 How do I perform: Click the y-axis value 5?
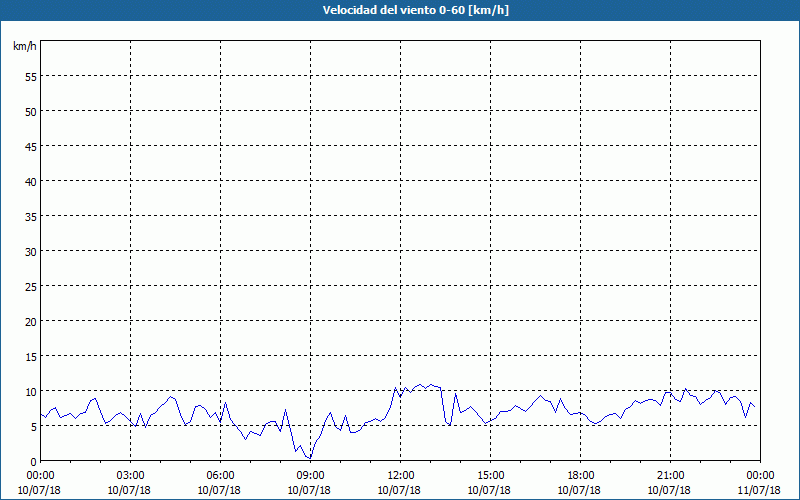click(x=34, y=427)
